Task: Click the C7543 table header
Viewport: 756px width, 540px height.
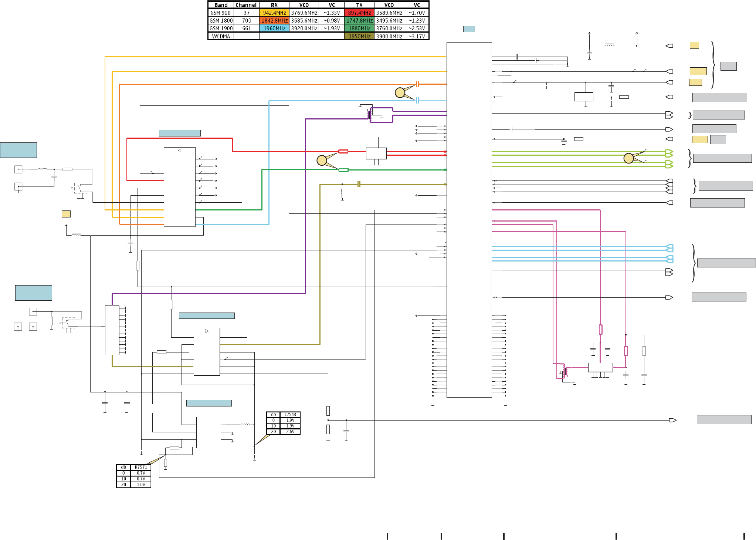Action: point(290,415)
